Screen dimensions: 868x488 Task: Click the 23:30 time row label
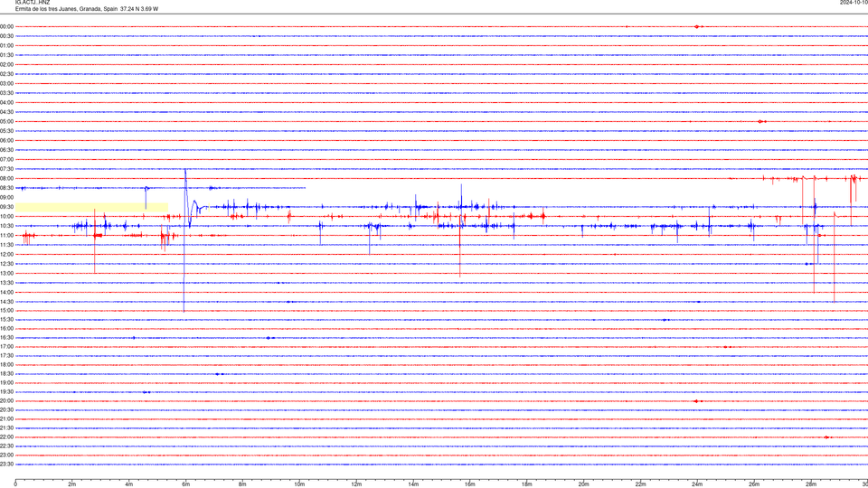(x=6, y=465)
